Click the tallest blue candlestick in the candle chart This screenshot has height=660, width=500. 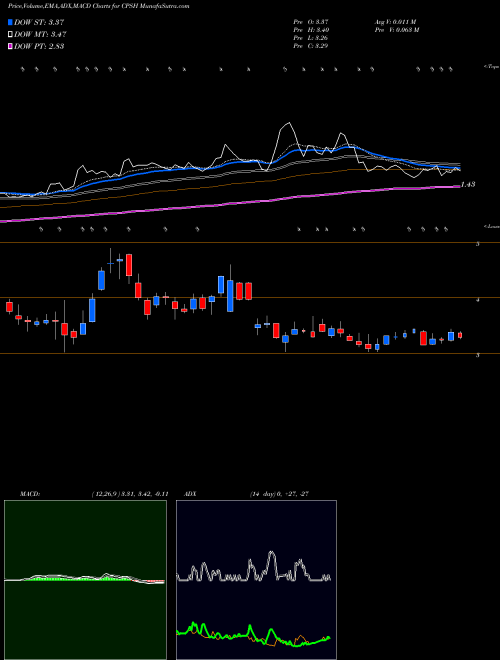pyautogui.click(x=230, y=296)
